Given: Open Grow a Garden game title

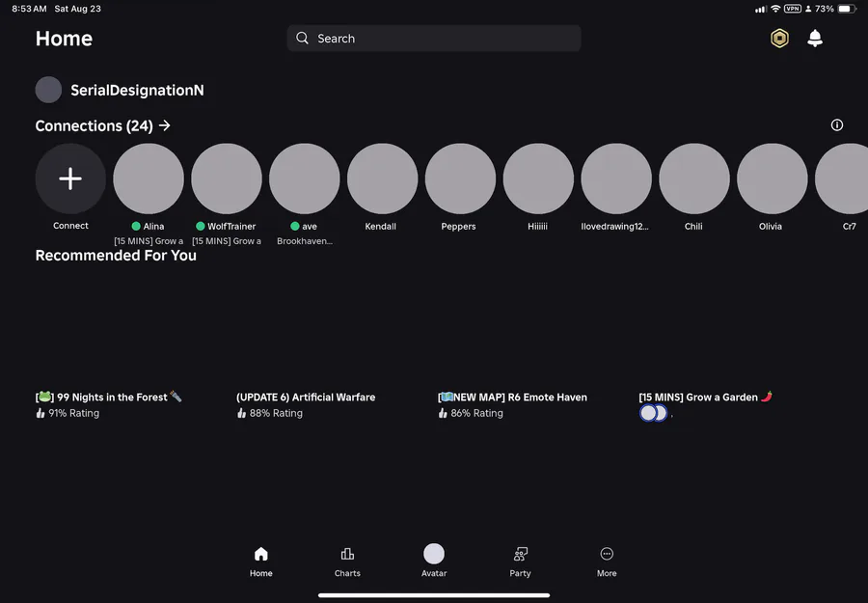Looking at the screenshot, I should (705, 397).
